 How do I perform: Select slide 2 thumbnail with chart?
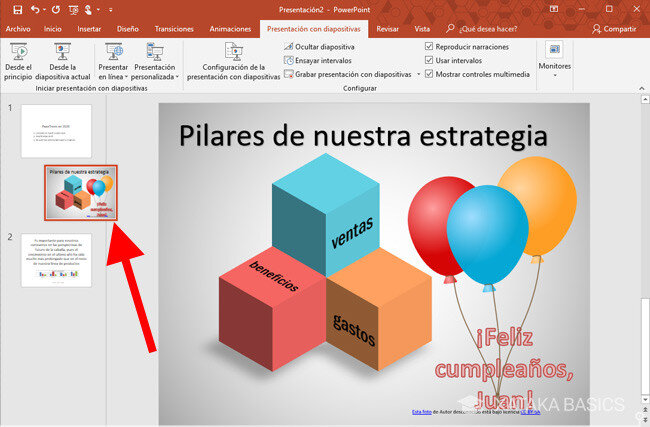(56, 260)
